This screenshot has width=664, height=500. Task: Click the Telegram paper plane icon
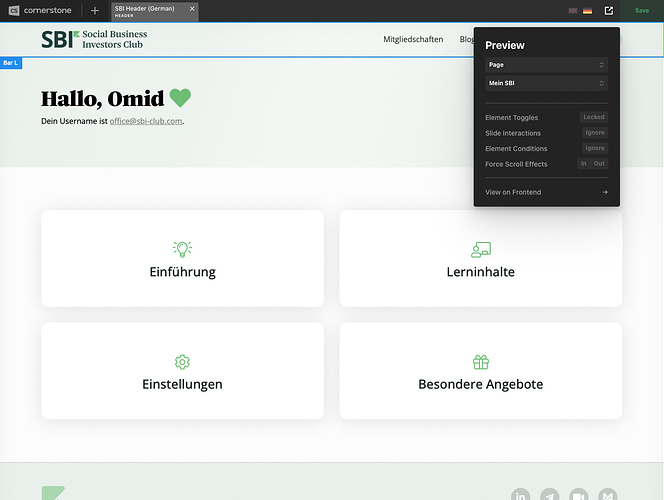tap(549, 496)
